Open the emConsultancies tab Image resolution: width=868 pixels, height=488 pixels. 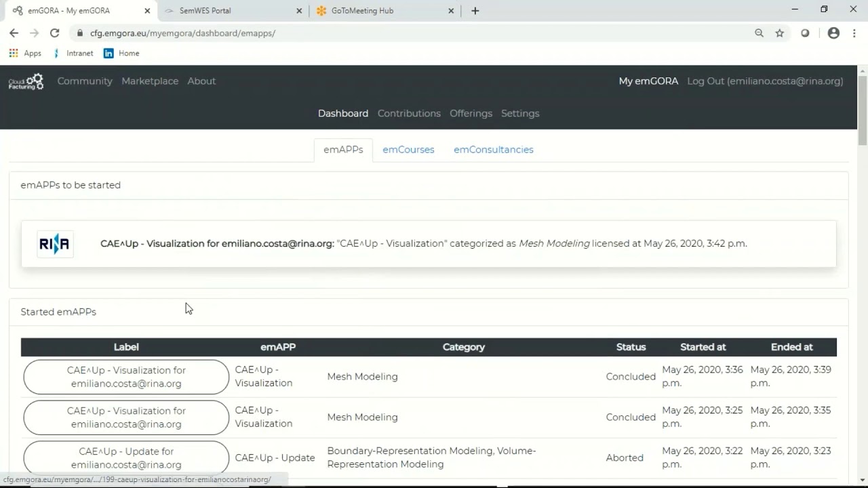point(494,150)
